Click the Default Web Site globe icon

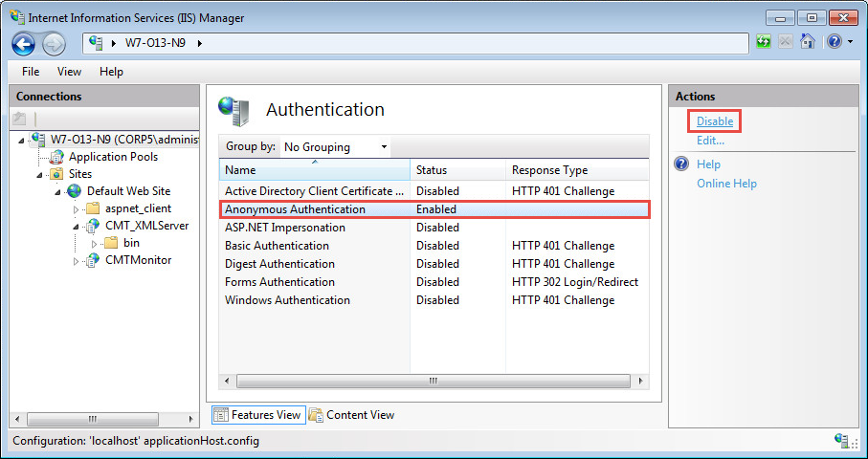point(75,191)
